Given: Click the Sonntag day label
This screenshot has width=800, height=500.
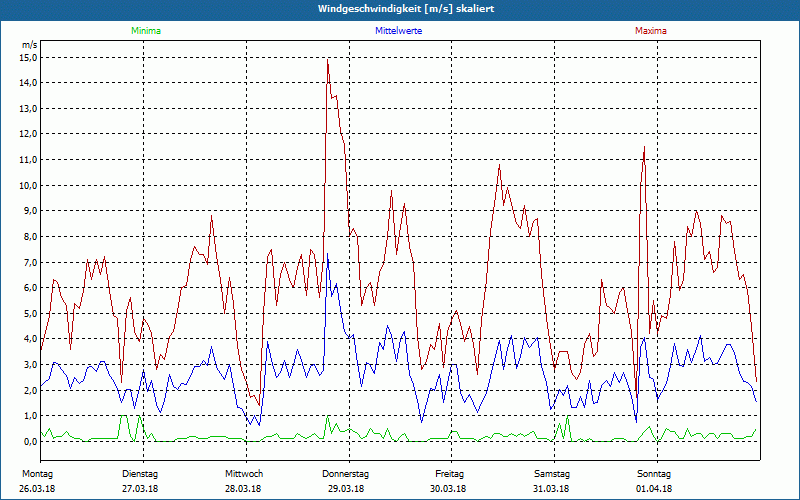Looking at the screenshot, I should pyautogui.click(x=654, y=474).
